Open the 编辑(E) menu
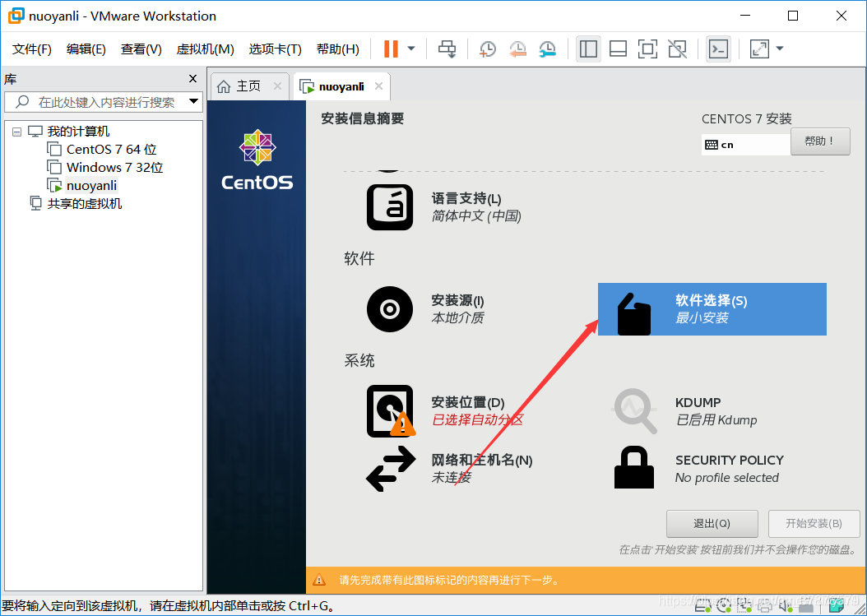Image resolution: width=867 pixels, height=616 pixels. [86, 49]
